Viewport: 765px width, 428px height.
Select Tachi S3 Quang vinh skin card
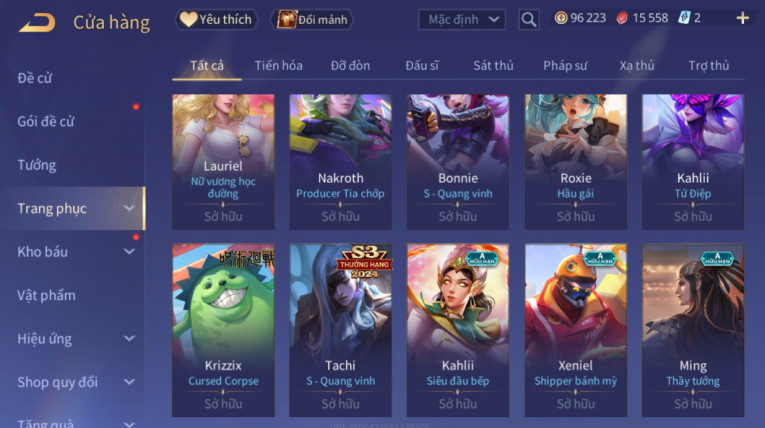341,330
